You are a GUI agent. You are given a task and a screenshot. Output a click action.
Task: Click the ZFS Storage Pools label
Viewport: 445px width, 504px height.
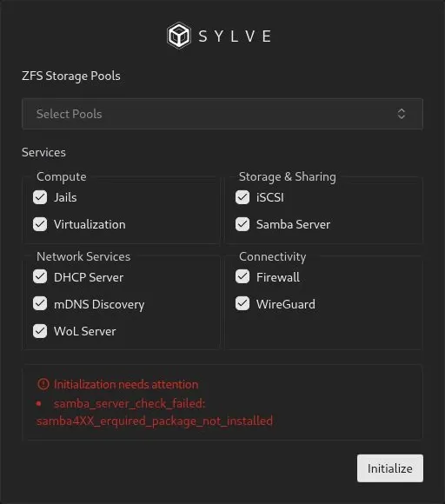pos(71,76)
